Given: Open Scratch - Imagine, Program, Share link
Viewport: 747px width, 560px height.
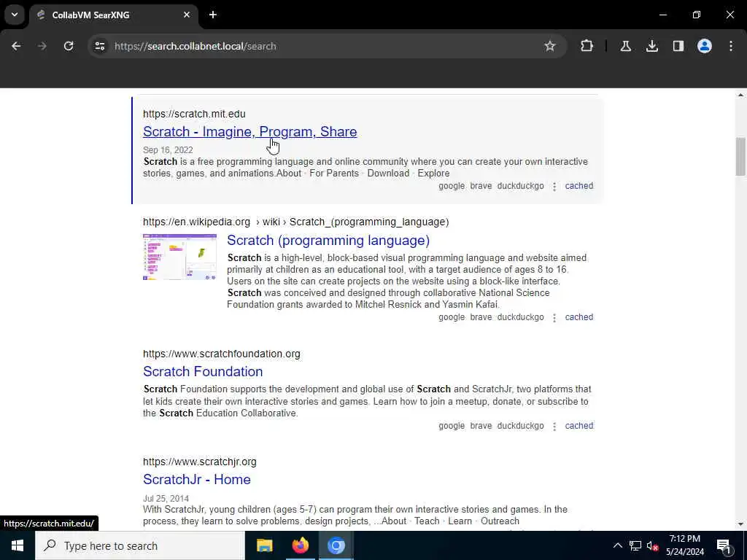Looking at the screenshot, I should pos(249,131).
